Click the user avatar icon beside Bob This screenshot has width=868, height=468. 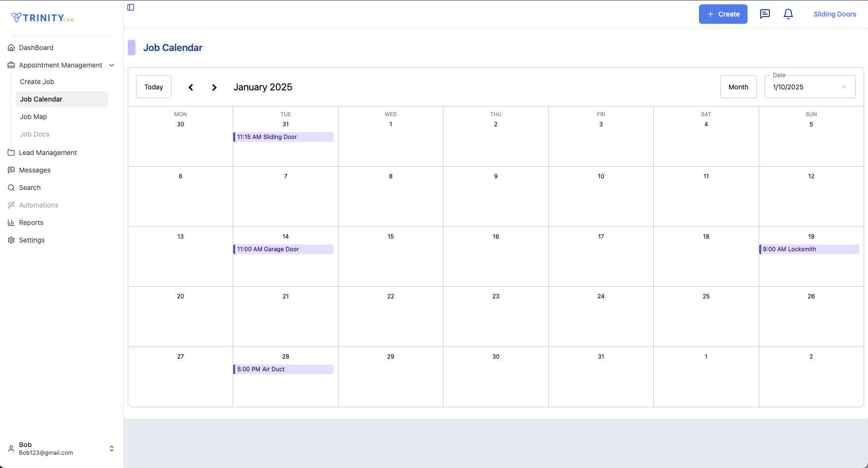click(11, 449)
